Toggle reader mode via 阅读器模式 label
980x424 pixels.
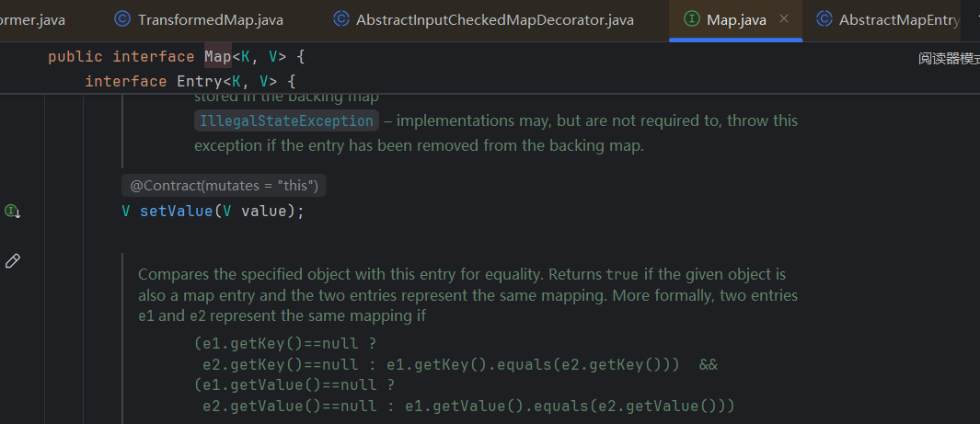[x=948, y=59]
